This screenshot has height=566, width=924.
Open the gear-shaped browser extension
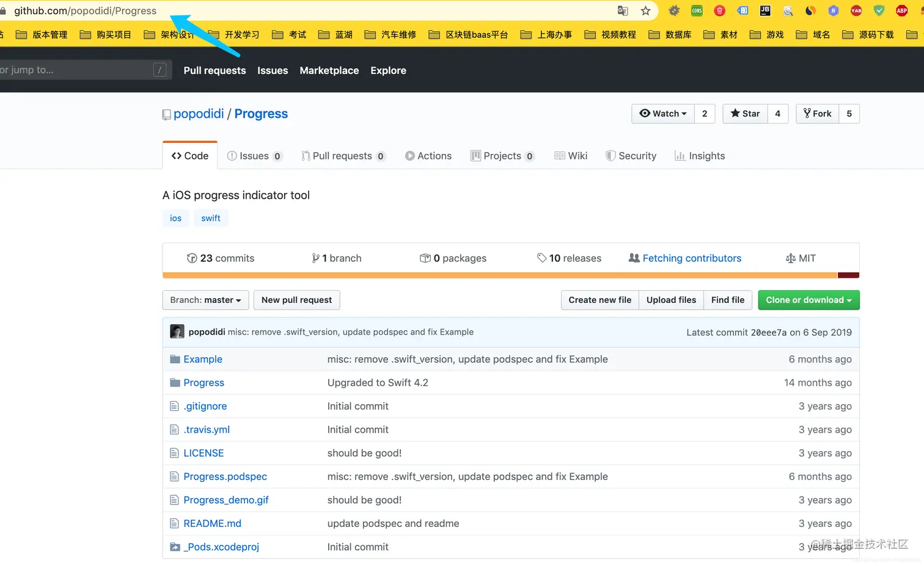click(x=674, y=10)
